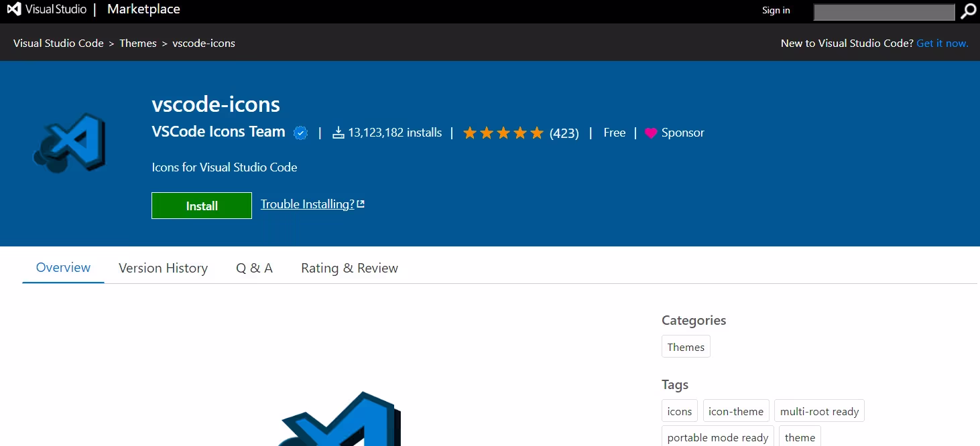Click 'New to Visual Studio Code?' text
980x446 pixels.
(847, 43)
